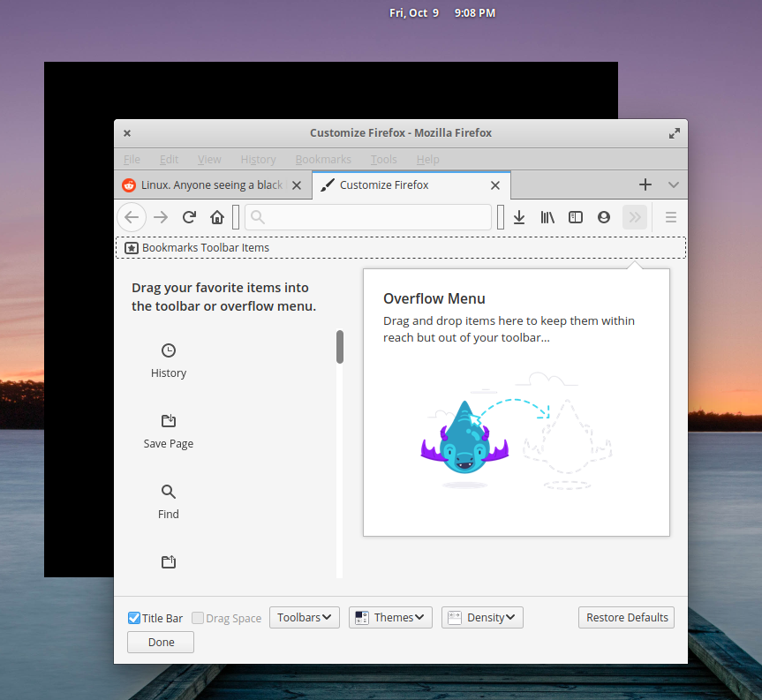Click the clock showing 9:08 PM
This screenshot has width=762, height=700.
coord(475,13)
